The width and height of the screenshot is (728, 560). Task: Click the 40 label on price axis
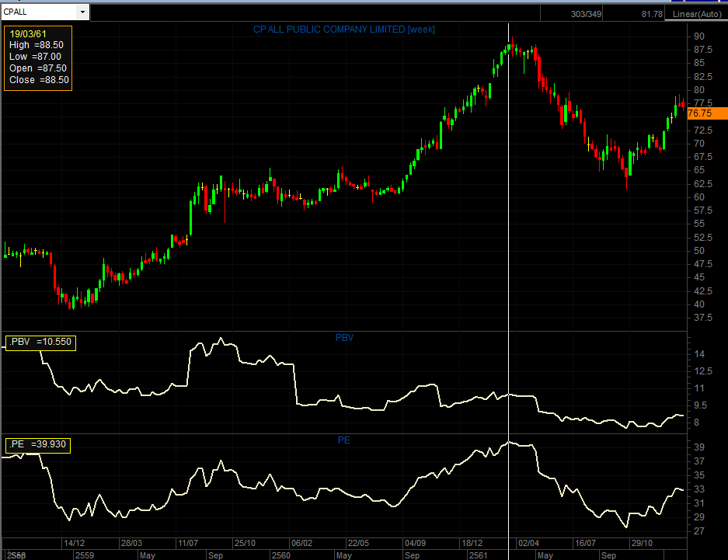coord(699,304)
